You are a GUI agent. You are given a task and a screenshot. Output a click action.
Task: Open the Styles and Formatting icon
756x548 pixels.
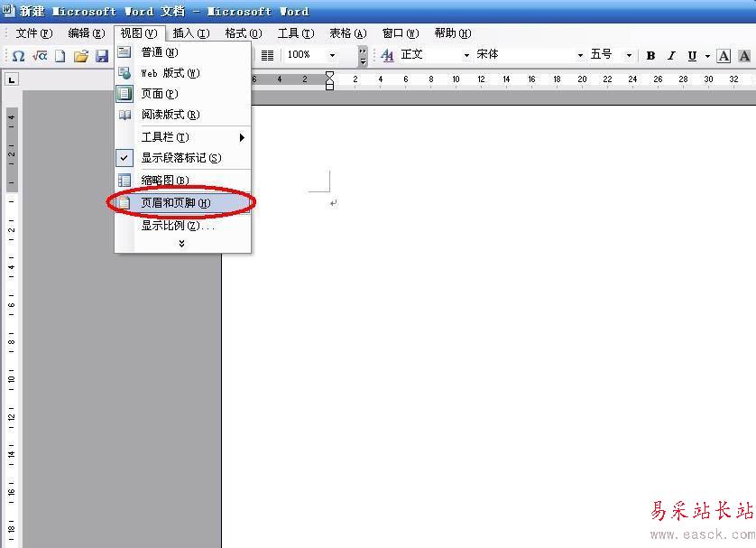(x=387, y=55)
